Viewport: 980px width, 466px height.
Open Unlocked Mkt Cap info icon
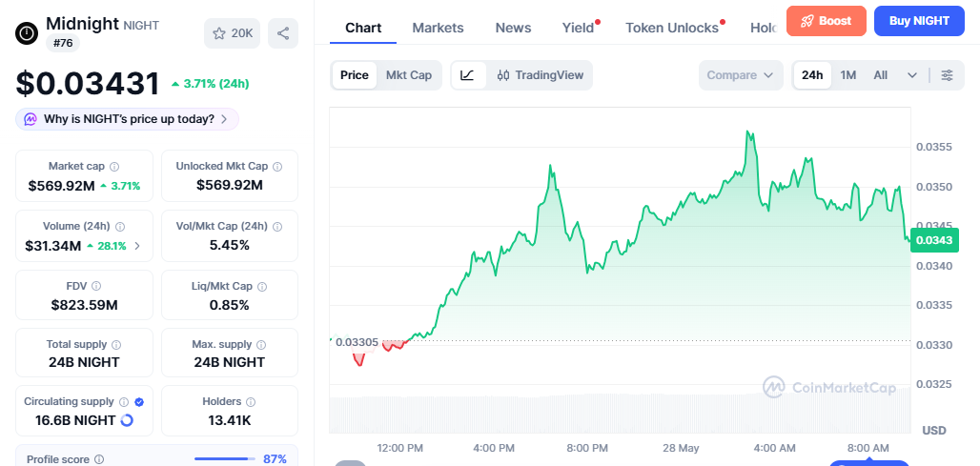coord(277,167)
